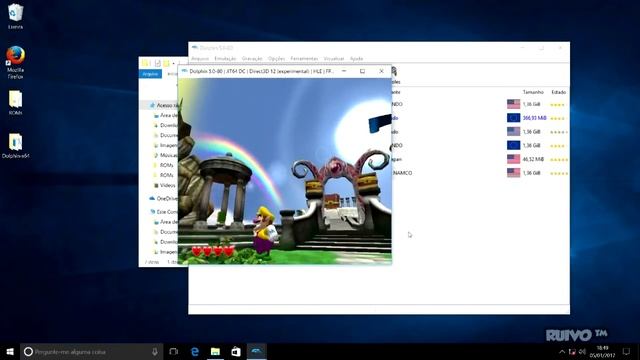
Task: Click US flag in NAMCO game row
Action: (513, 173)
